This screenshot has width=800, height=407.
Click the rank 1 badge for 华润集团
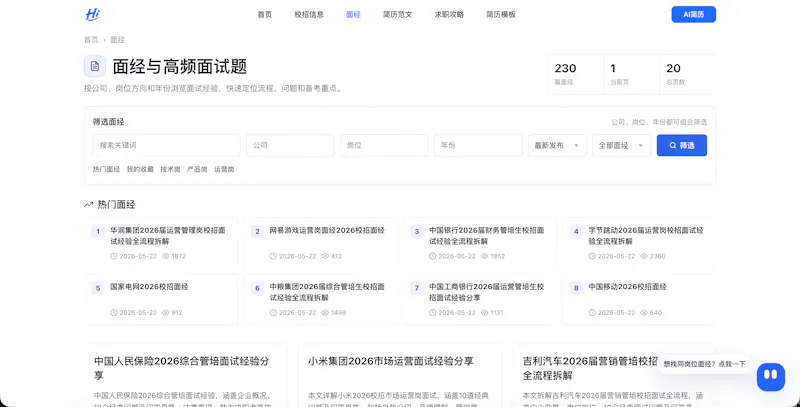click(x=97, y=232)
